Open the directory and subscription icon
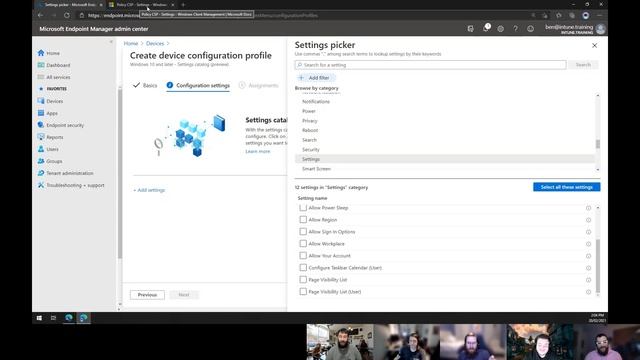640x360 pixels. tap(471, 29)
